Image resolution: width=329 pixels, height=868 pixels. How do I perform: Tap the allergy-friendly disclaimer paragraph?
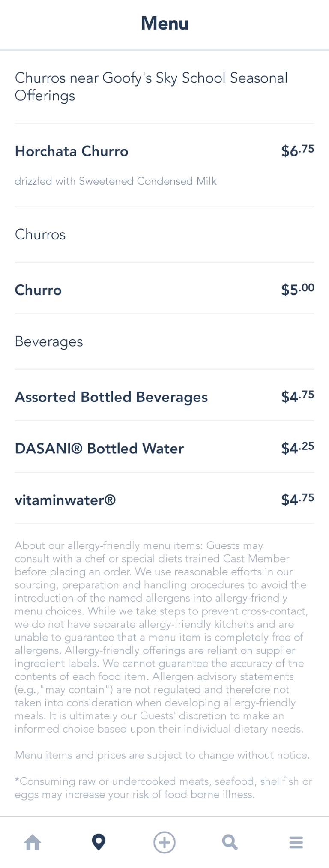tap(161, 637)
